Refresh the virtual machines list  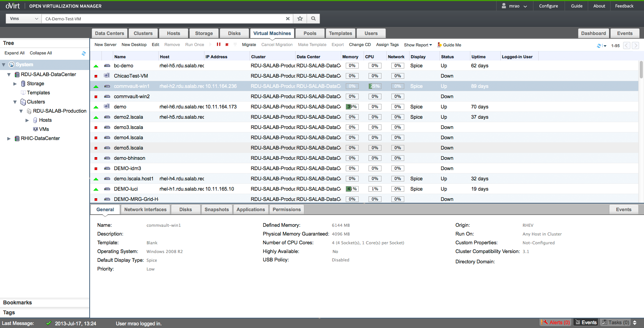pos(599,46)
